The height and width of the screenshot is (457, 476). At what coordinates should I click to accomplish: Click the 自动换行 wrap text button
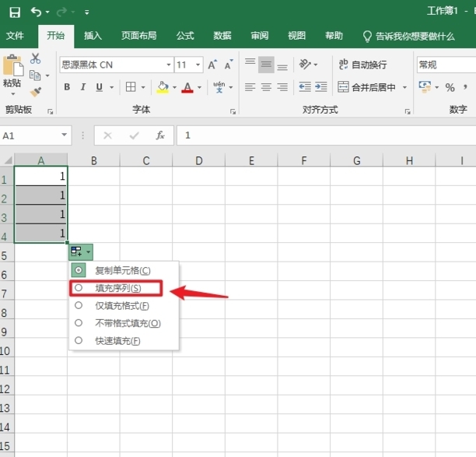coord(362,65)
